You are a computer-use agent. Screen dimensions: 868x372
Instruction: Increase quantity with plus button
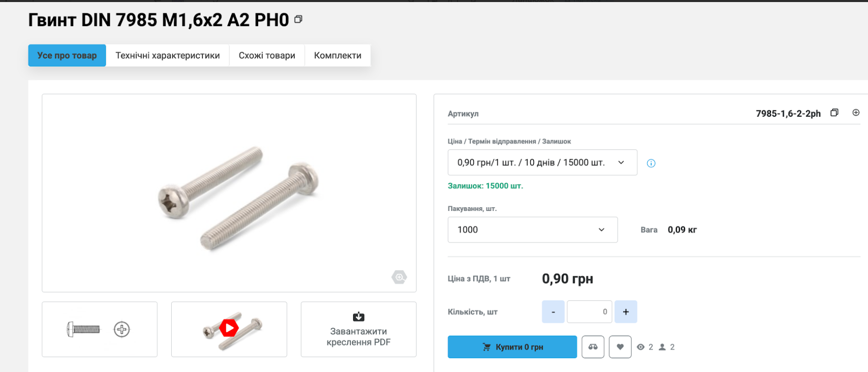click(x=626, y=312)
